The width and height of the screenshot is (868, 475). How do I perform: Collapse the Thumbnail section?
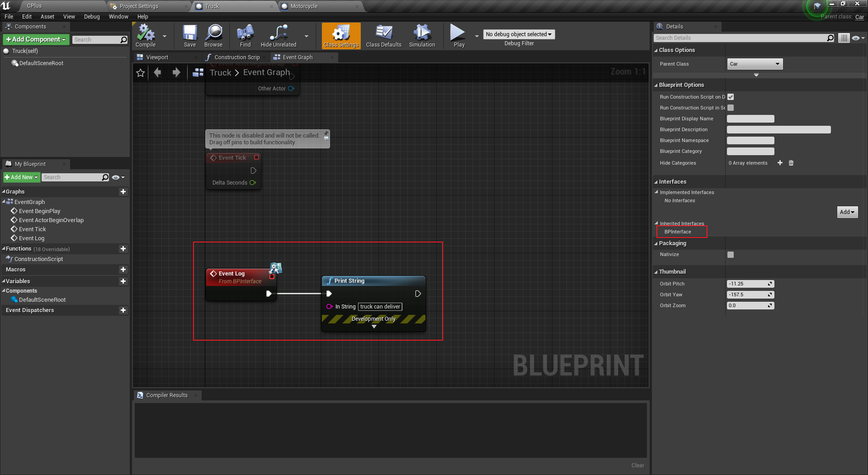[656, 272]
